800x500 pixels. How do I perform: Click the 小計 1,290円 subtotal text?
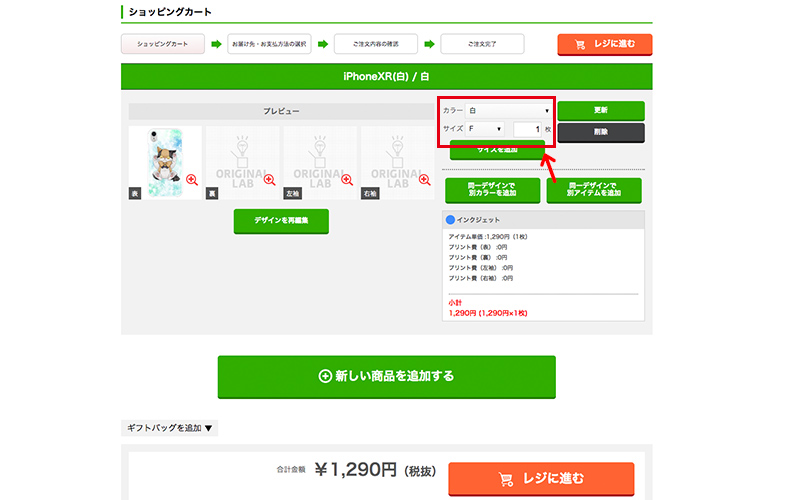point(488,308)
